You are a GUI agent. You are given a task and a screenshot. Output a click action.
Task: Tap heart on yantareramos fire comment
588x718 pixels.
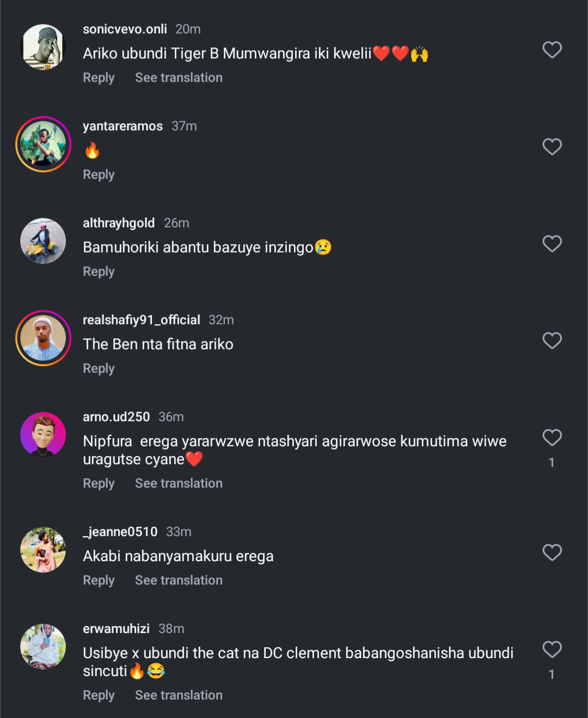click(x=552, y=147)
